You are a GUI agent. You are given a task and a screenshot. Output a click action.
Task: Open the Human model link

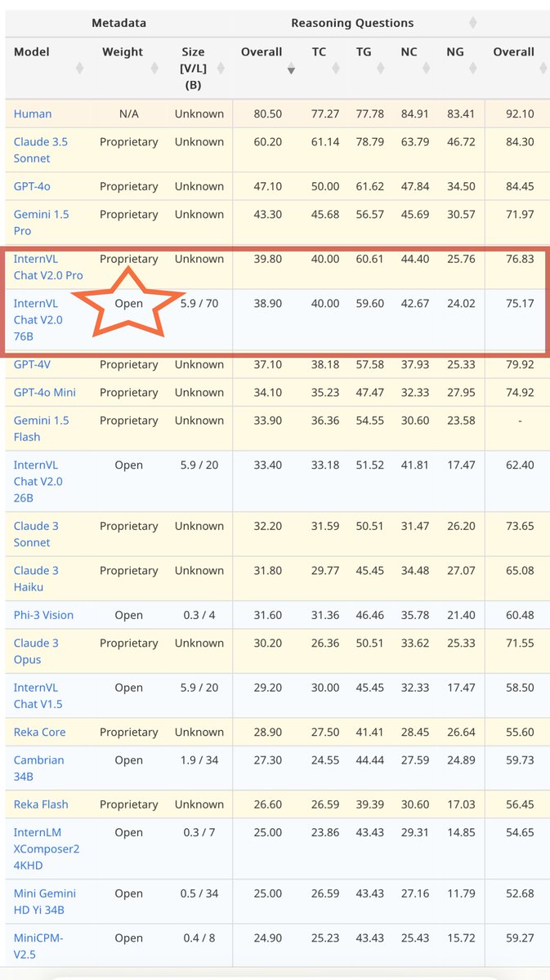[x=33, y=114]
